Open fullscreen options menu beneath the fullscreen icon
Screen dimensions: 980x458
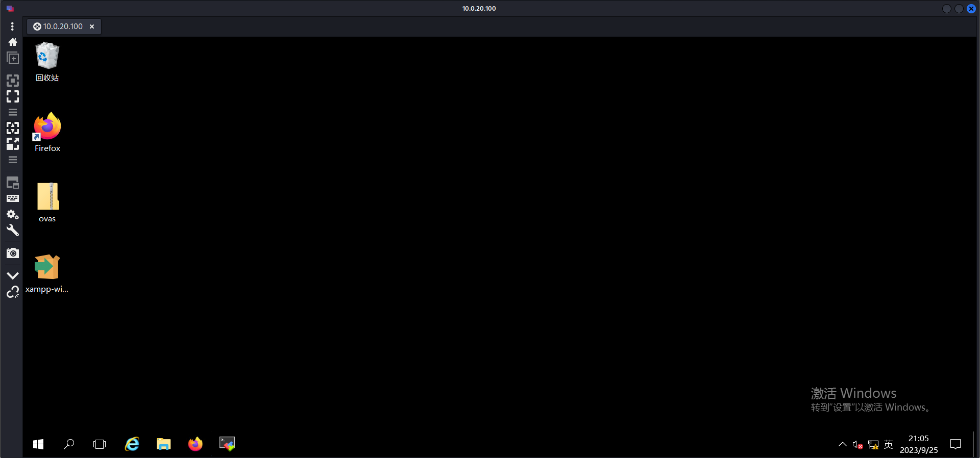12,112
